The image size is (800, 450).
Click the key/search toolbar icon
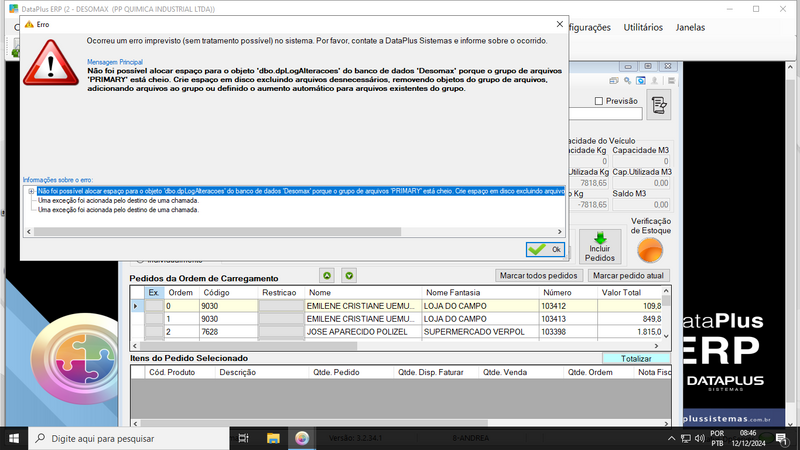pyautogui.click(x=628, y=81)
